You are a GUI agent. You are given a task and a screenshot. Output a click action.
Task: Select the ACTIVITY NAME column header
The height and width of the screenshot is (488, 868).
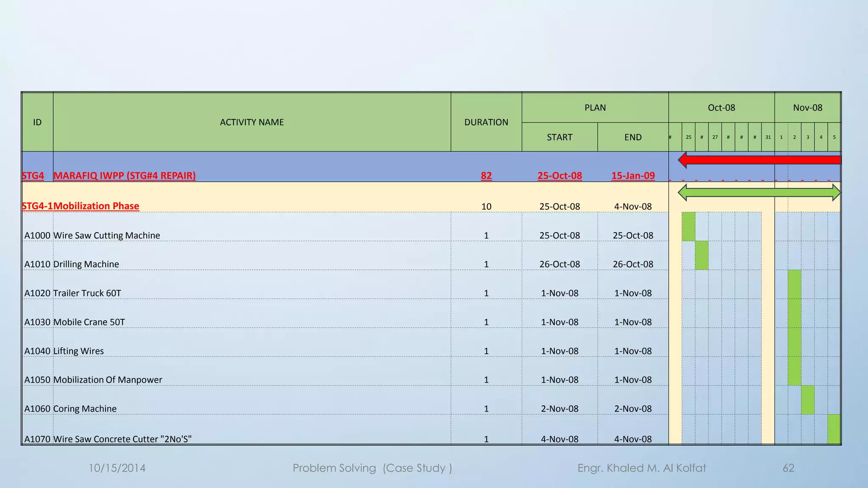pos(252,122)
